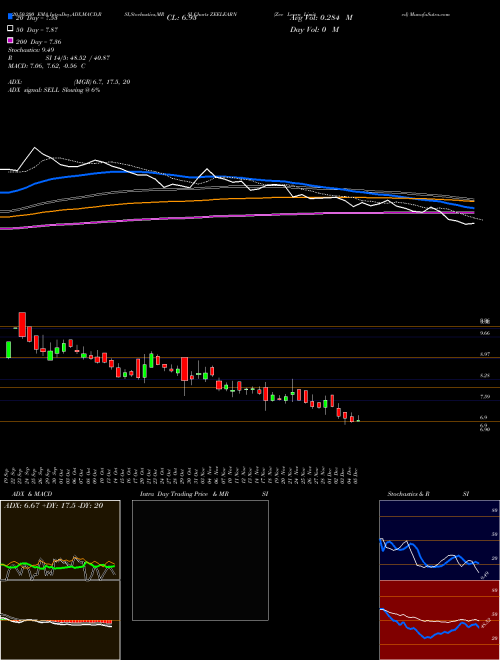The width and height of the screenshot is (500, 660).
Task: Click the 8.97 price axis label
Action: (x=485, y=354)
